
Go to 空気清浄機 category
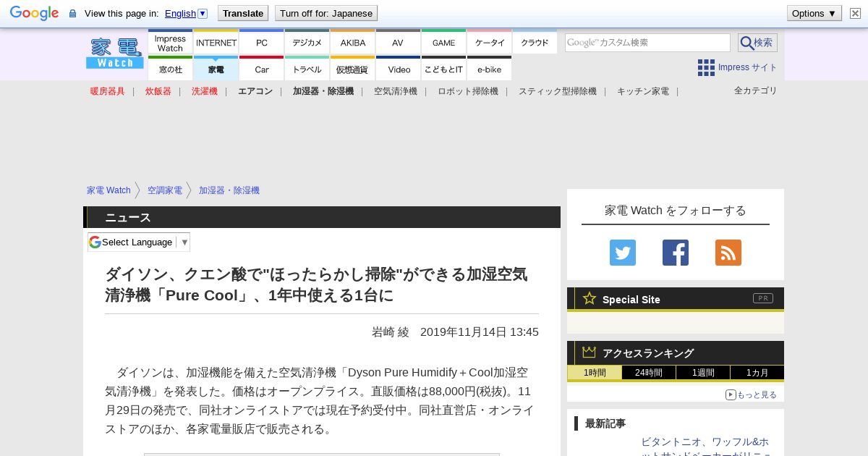click(x=396, y=91)
